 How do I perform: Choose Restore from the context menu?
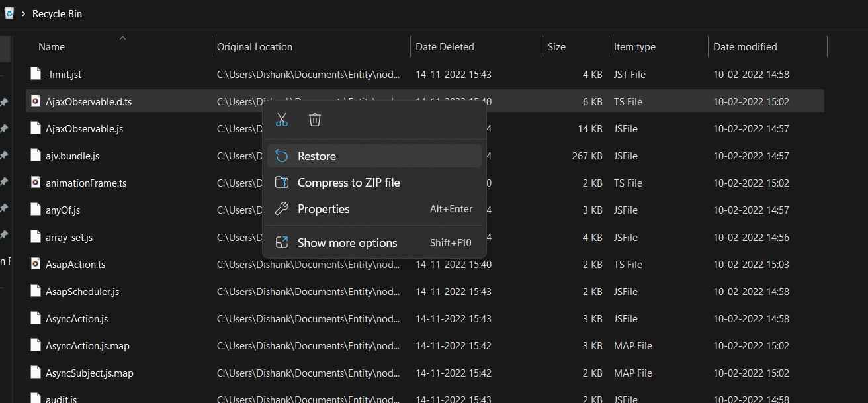point(318,156)
